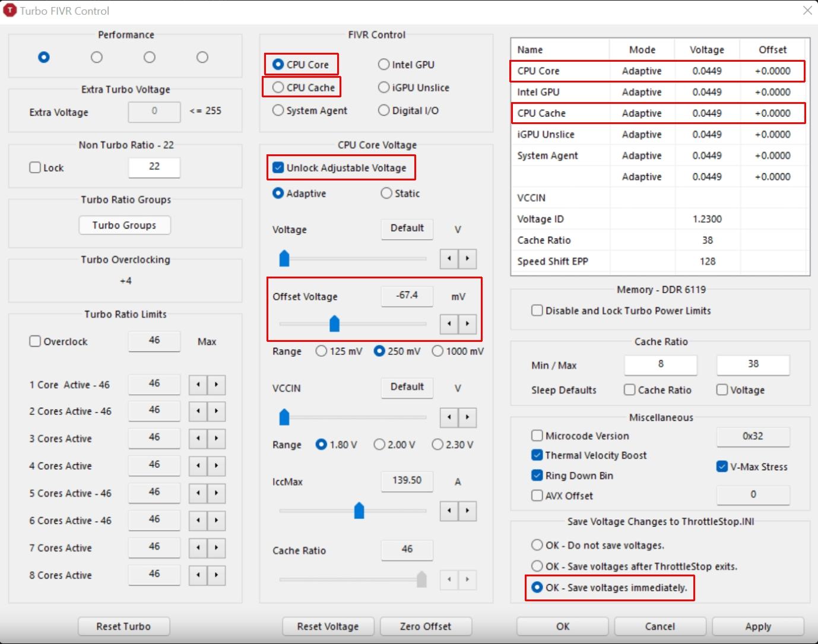This screenshot has width=818, height=644.
Task: Click the Cancel button
Action: pos(660,626)
